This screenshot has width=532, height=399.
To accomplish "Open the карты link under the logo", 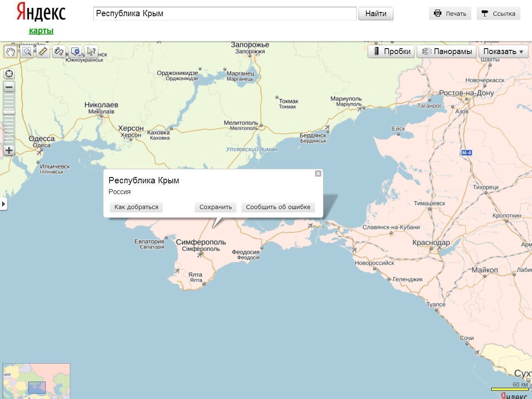I will click(x=41, y=31).
